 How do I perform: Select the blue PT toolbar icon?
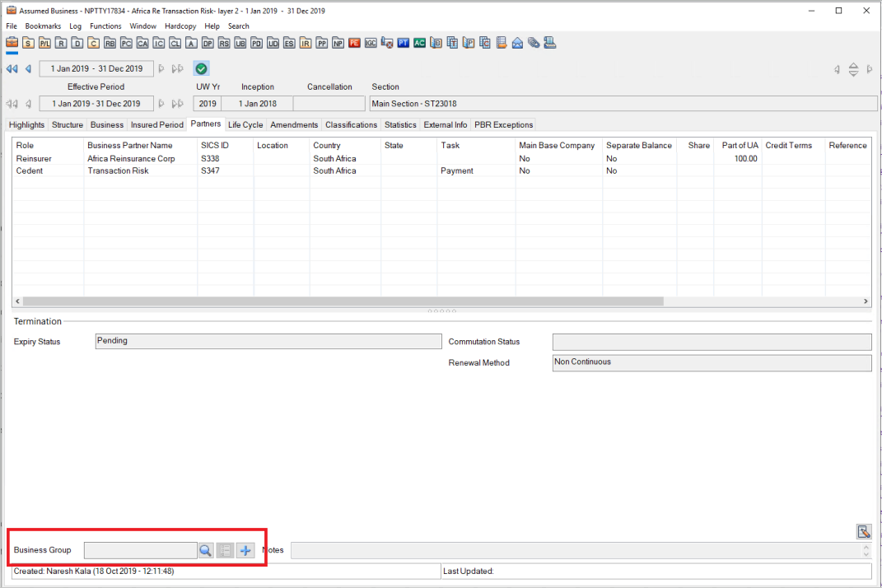(404, 43)
